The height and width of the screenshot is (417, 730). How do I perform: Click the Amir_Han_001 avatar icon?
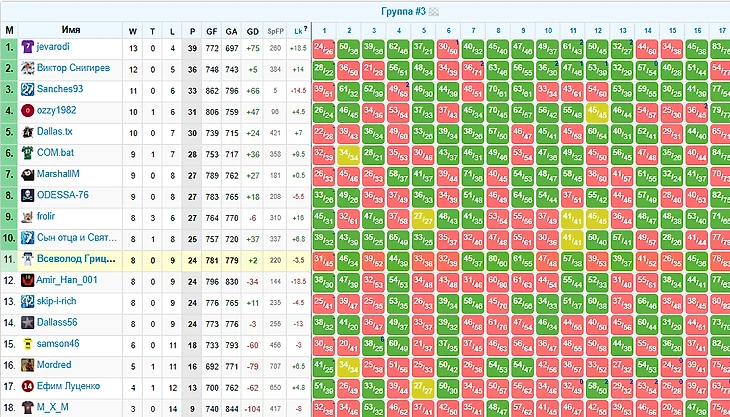(x=27, y=280)
